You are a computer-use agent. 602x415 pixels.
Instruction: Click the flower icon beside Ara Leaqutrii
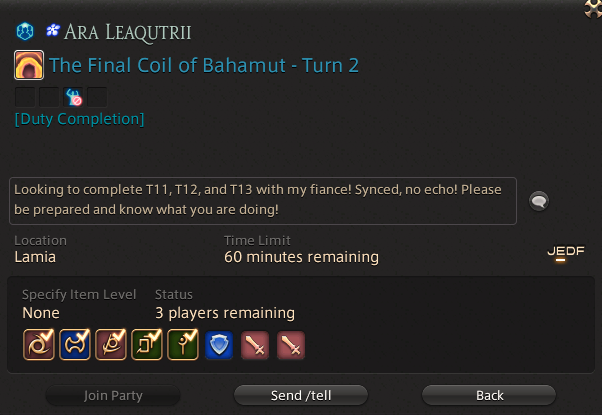coord(53,30)
